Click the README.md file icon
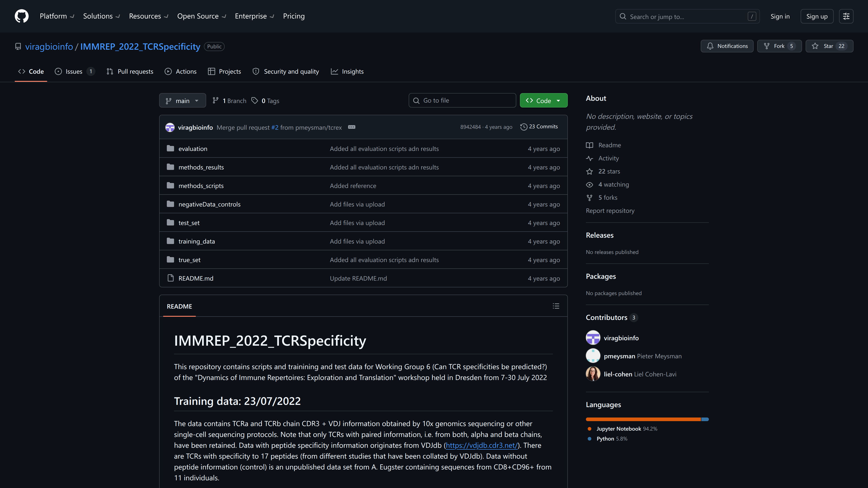Viewport: 868px width, 488px height. [170, 278]
